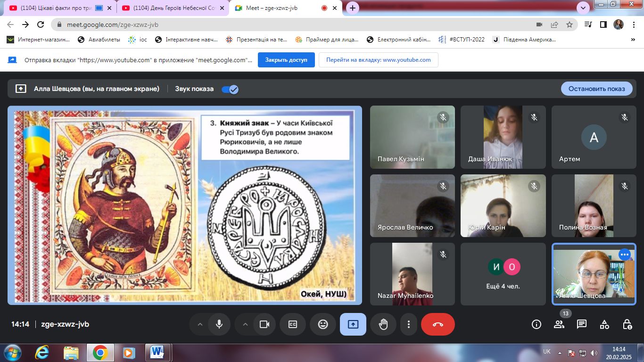644x362 pixels.
Task: Open Chrome profile avatar
Action: 619,25
